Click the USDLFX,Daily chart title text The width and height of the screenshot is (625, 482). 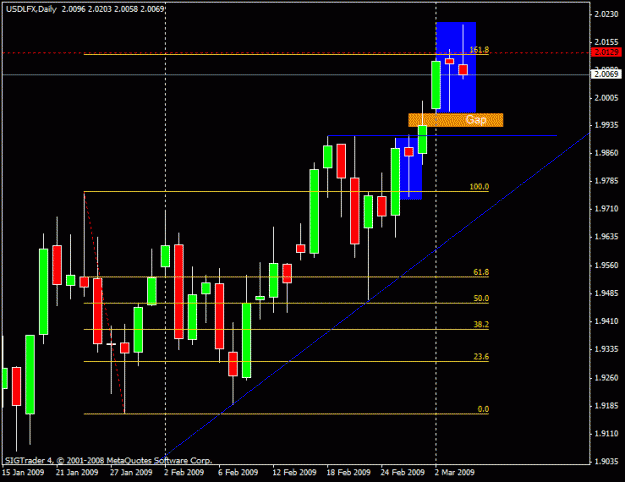31,9
